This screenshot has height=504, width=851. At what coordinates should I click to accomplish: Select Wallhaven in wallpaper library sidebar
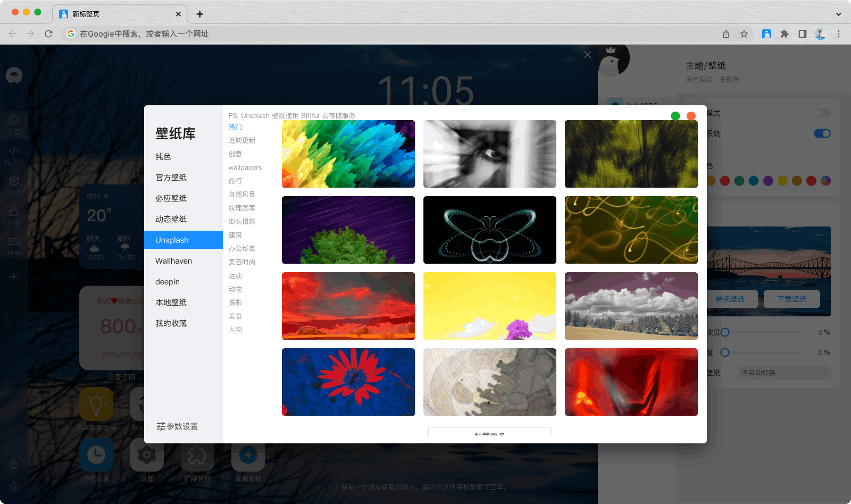click(x=173, y=261)
